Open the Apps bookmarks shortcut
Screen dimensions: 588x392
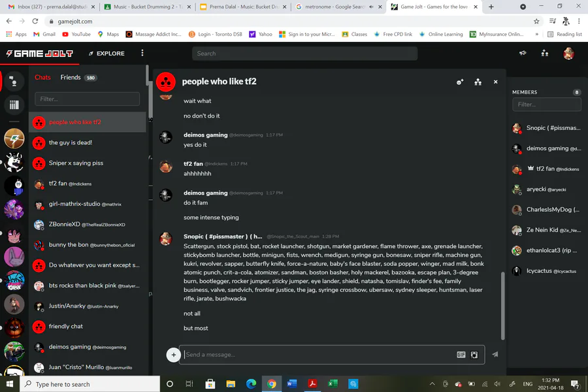pos(16,34)
